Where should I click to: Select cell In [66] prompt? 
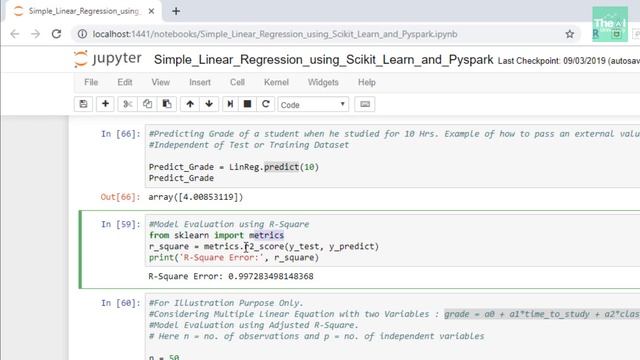(x=120, y=134)
